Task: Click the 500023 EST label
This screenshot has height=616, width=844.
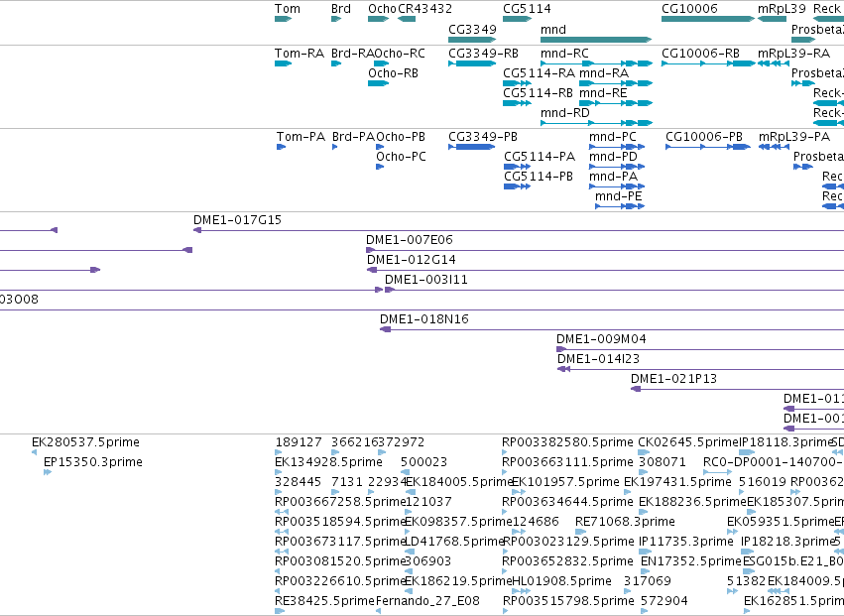Action: tap(423, 462)
